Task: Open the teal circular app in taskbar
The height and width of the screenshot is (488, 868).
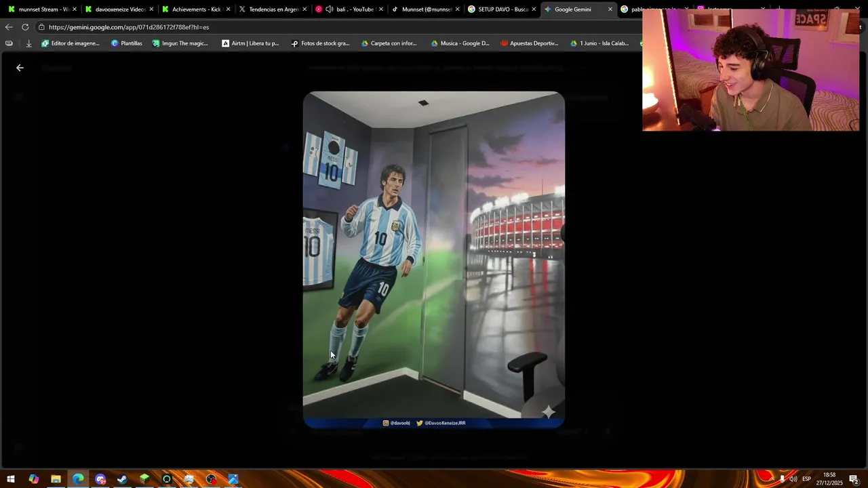Action: [167, 479]
